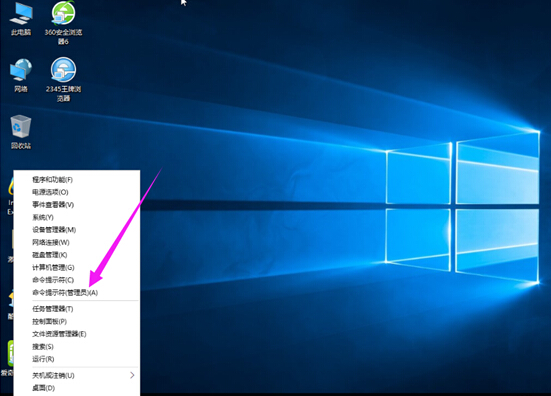Select the 360安全浏览器6 desktop icon

[63, 22]
